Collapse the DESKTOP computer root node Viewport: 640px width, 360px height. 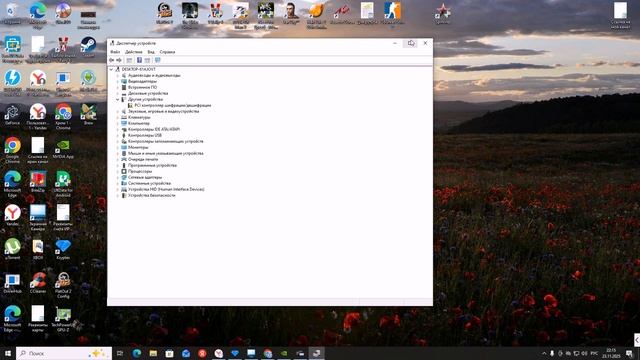[x=111, y=69]
